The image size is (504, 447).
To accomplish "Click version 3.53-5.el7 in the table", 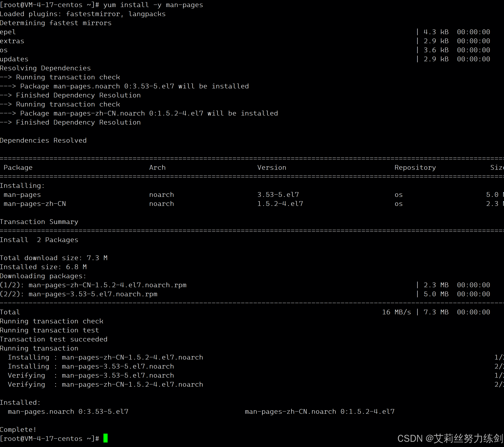I will (x=278, y=195).
